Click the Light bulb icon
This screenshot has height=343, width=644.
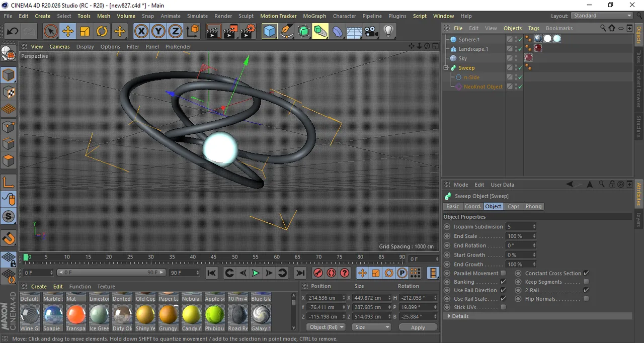(388, 32)
